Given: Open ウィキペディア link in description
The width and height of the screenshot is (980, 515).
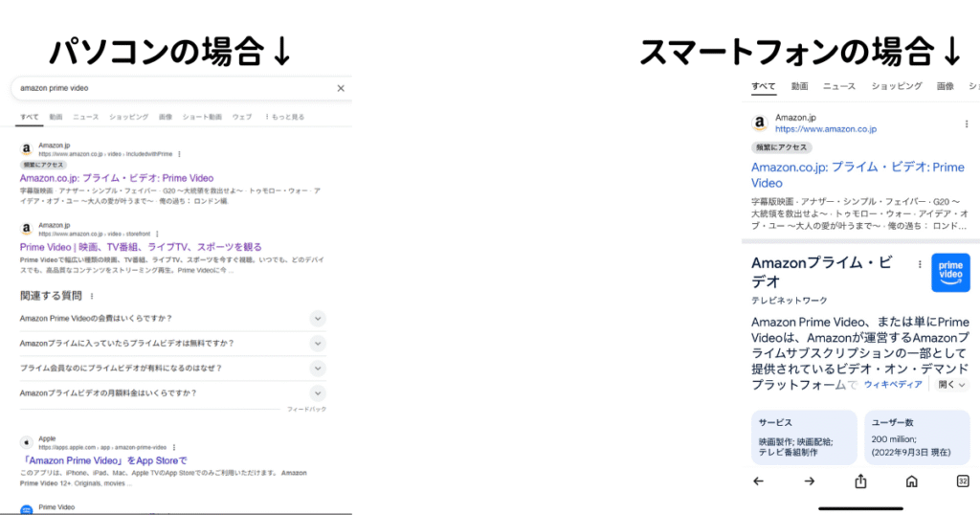Looking at the screenshot, I should click(x=893, y=385).
